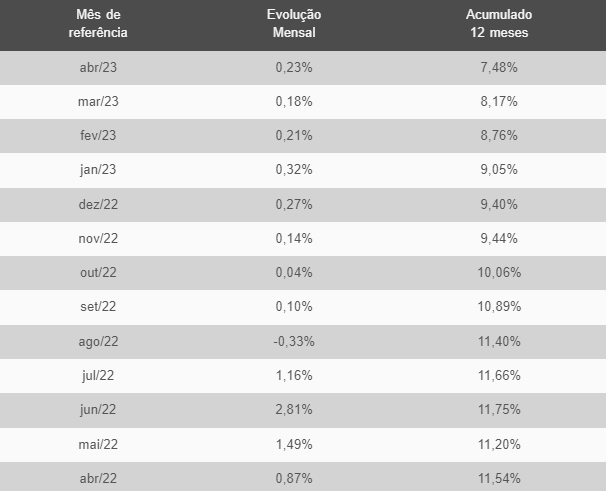
Task: Select the dez/22 month cell
Action: pyautogui.click(x=98, y=204)
